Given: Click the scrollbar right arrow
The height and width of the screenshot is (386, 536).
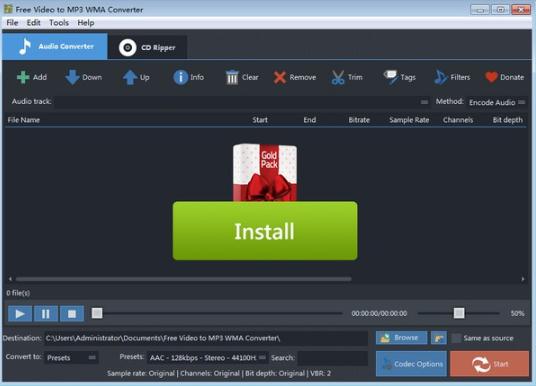Looking at the screenshot, I should coord(523,279).
